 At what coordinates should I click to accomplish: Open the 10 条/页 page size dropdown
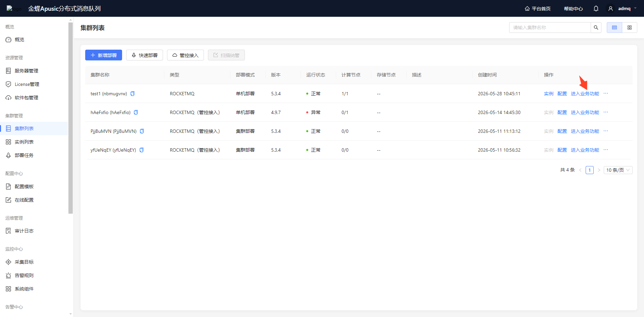[618, 170]
